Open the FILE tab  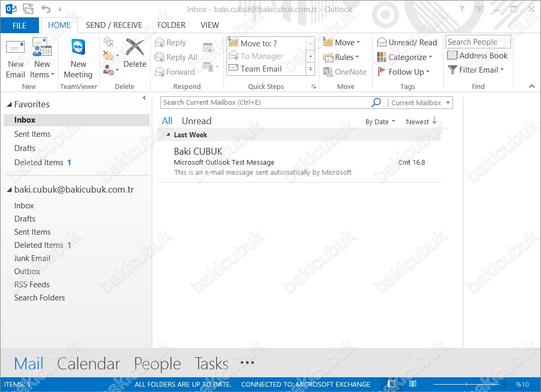19,25
